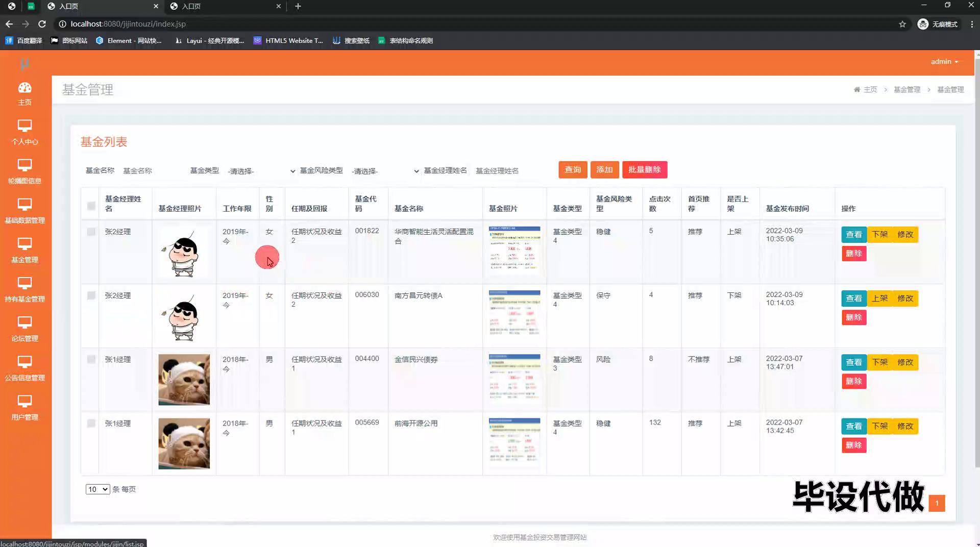Click 主页 breadcrumb link
Image resolution: width=980 pixels, height=547 pixels.
pos(870,89)
